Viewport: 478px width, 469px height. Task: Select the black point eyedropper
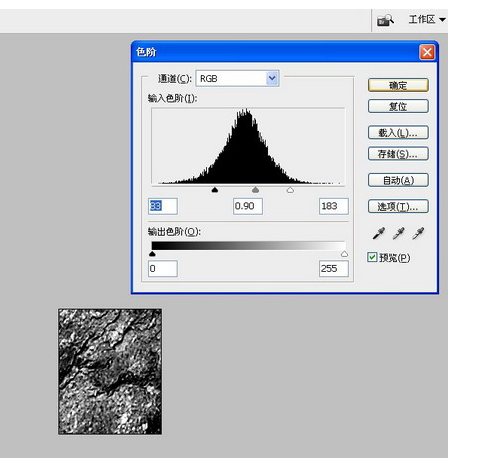pos(379,233)
